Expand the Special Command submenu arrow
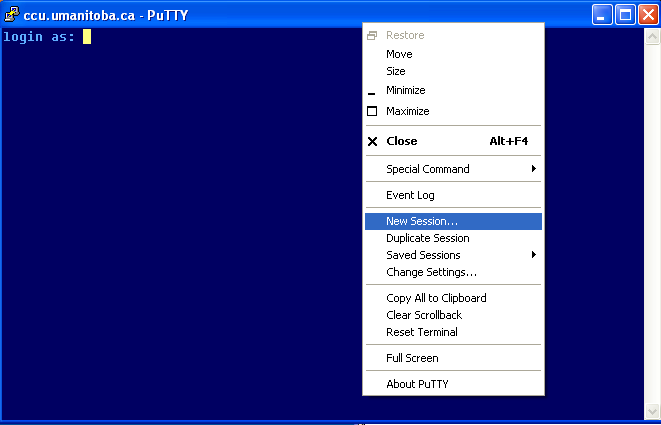 (533, 169)
